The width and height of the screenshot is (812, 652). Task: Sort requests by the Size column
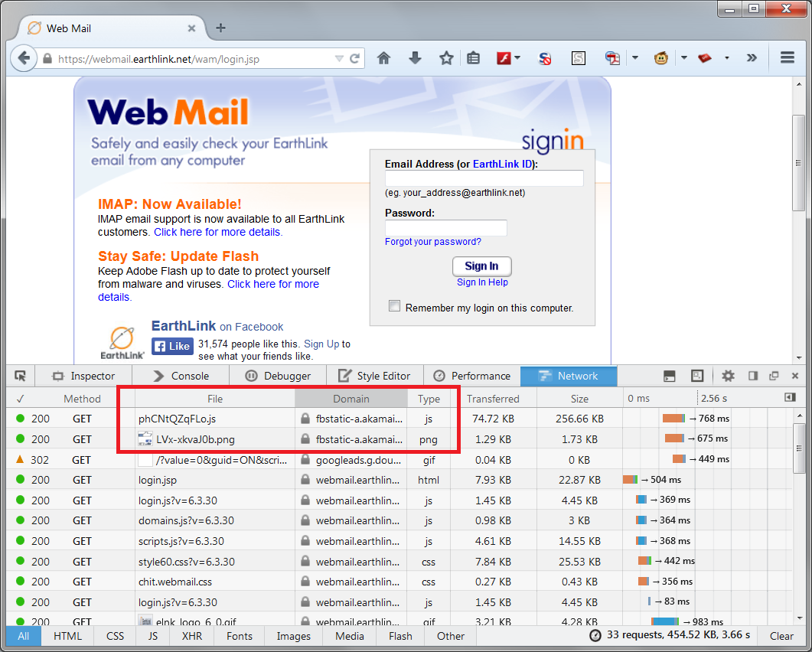click(x=579, y=398)
